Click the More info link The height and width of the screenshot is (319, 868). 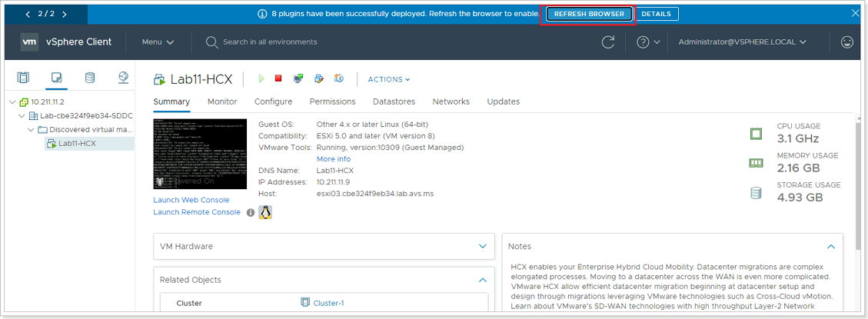click(333, 159)
